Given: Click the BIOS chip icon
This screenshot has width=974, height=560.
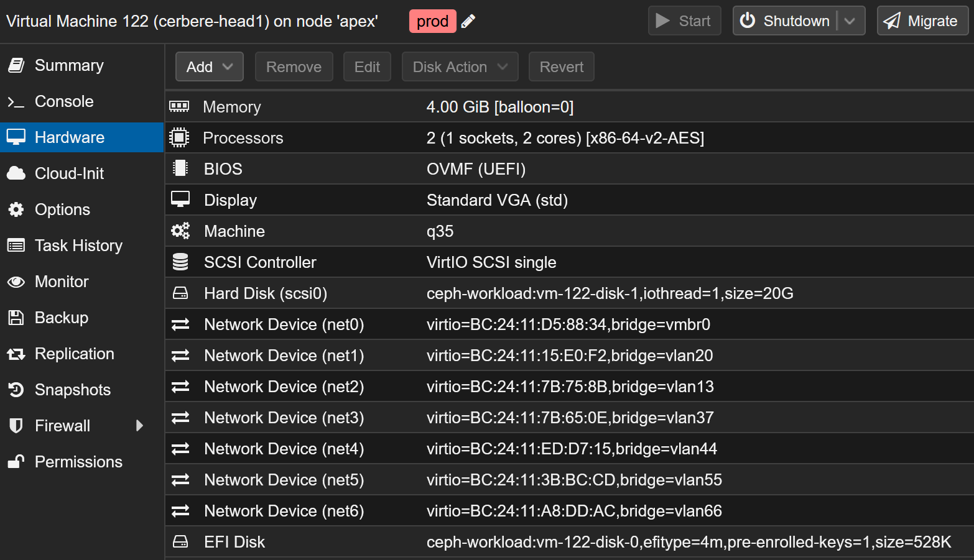Looking at the screenshot, I should pos(180,168).
